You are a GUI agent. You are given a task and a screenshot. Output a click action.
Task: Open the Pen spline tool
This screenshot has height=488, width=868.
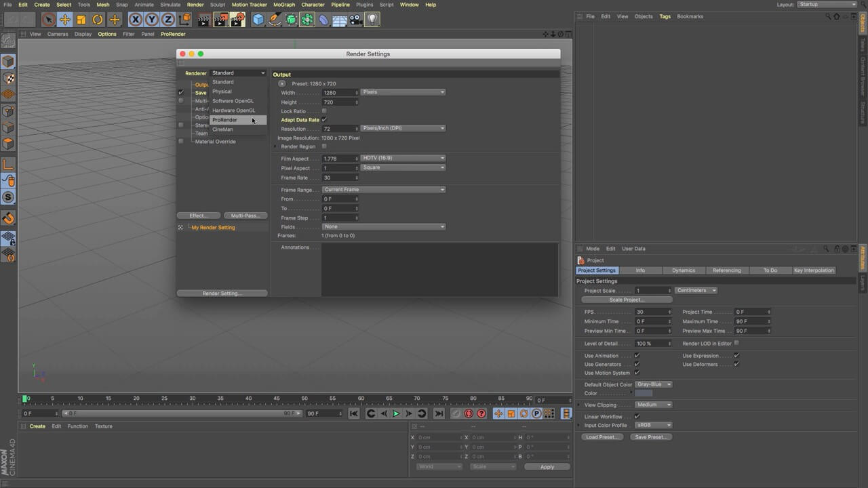point(275,20)
